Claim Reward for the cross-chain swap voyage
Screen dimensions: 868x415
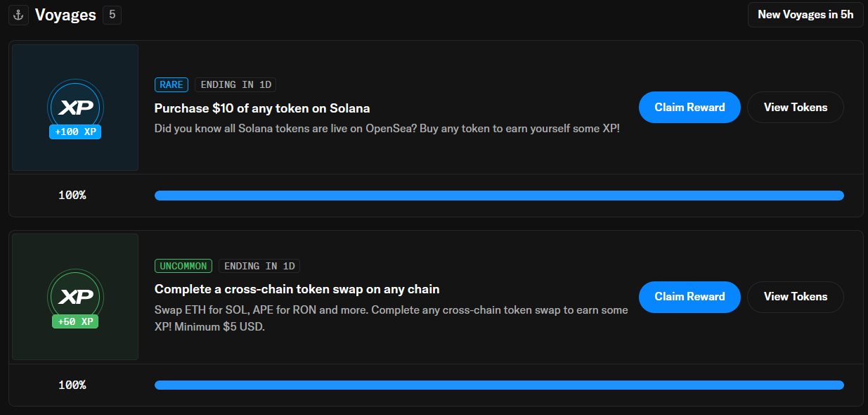point(689,297)
